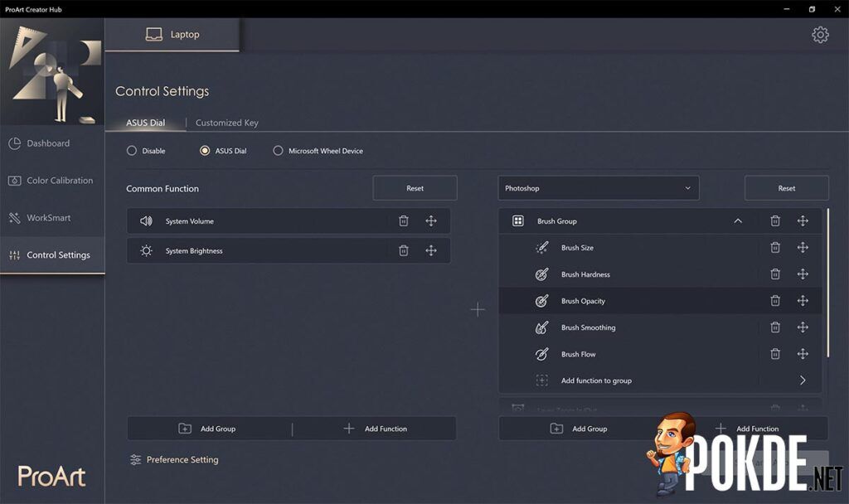Image resolution: width=849 pixels, height=504 pixels.
Task: Open Color Calibration in the sidebar
Action: coord(52,180)
